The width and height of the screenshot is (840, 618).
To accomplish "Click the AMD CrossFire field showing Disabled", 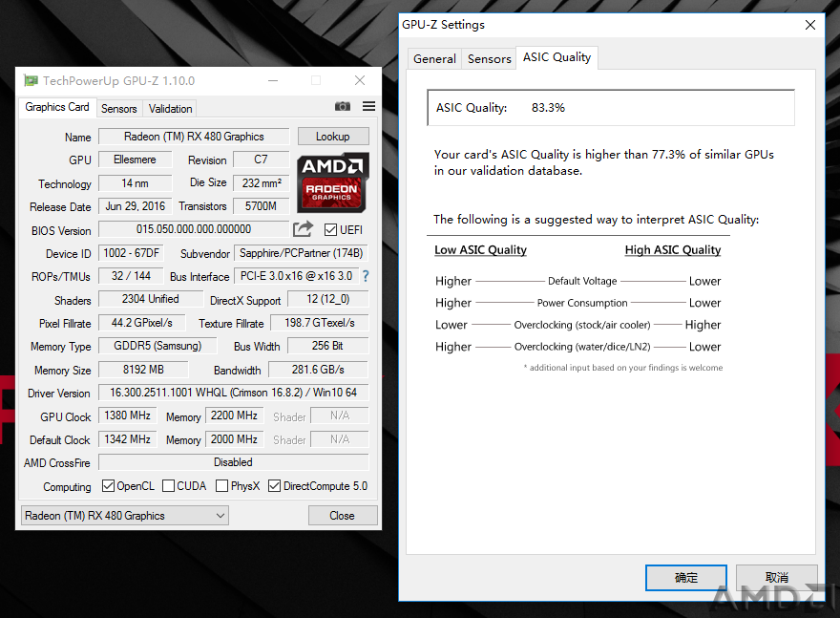I will point(234,462).
